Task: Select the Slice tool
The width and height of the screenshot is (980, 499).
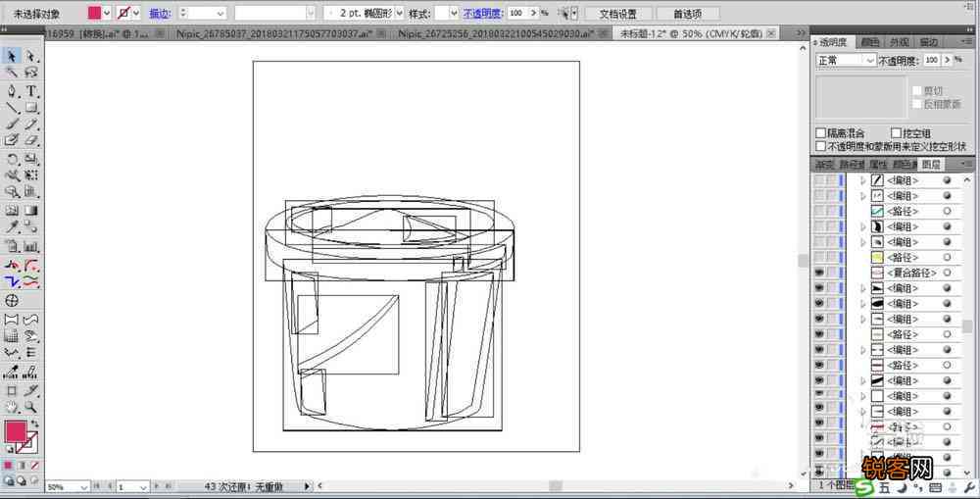Action: [x=30, y=391]
